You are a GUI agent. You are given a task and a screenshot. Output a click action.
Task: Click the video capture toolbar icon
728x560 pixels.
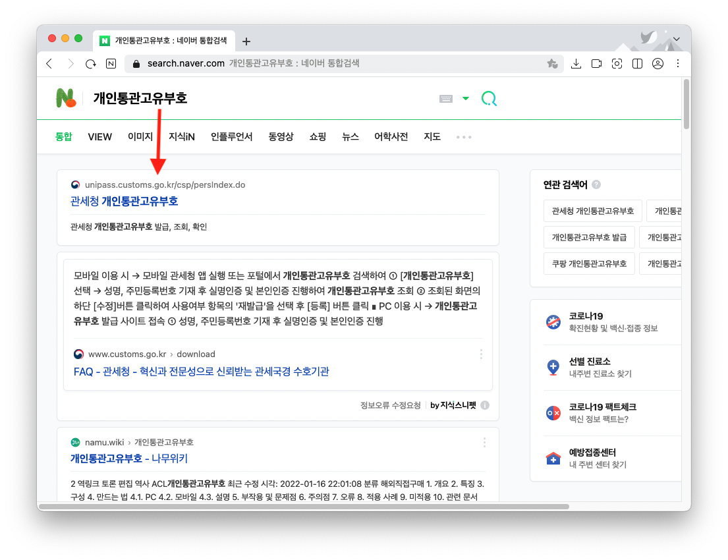point(596,64)
